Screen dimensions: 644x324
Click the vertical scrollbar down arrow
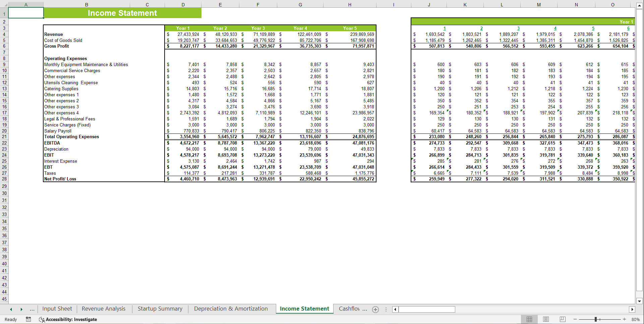point(639,301)
